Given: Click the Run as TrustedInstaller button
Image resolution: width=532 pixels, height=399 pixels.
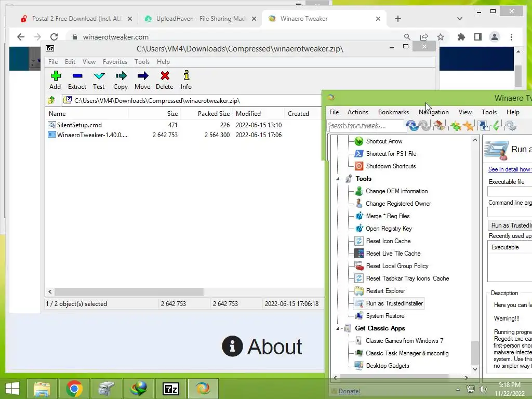Looking at the screenshot, I should coord(510,225).
